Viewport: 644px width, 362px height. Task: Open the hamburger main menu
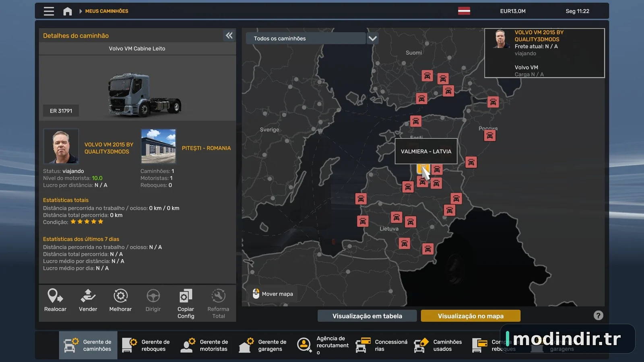(x=49, y=11)
